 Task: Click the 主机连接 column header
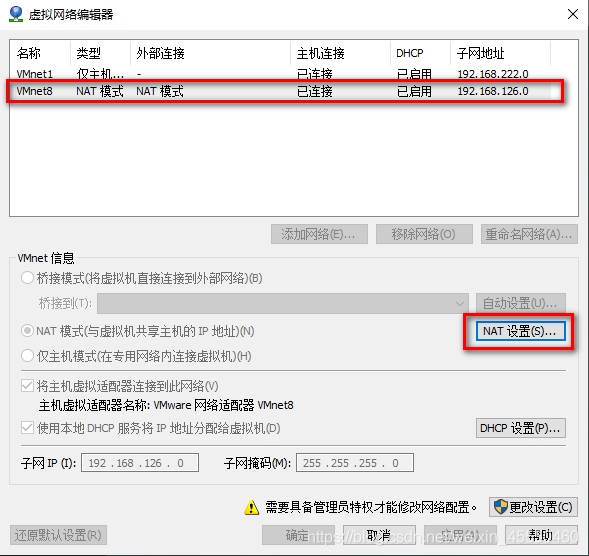pos(340,53)
